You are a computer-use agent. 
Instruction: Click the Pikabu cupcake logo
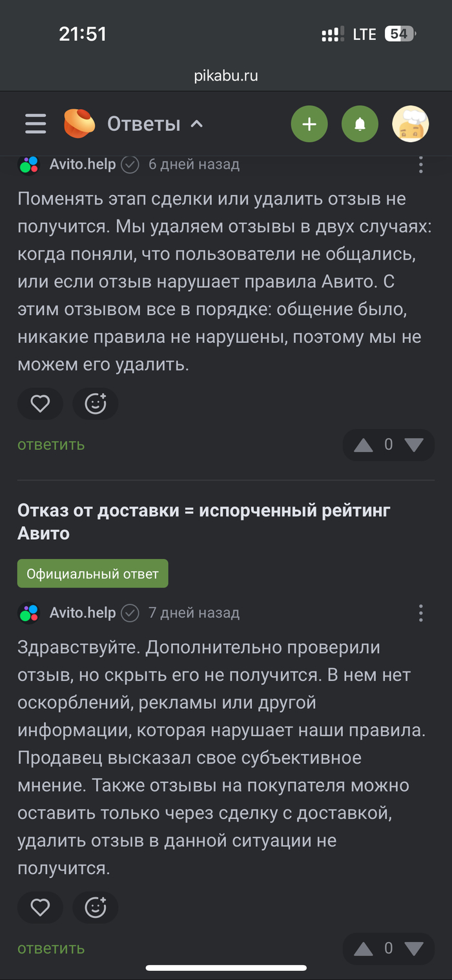[x=79, y=123]
